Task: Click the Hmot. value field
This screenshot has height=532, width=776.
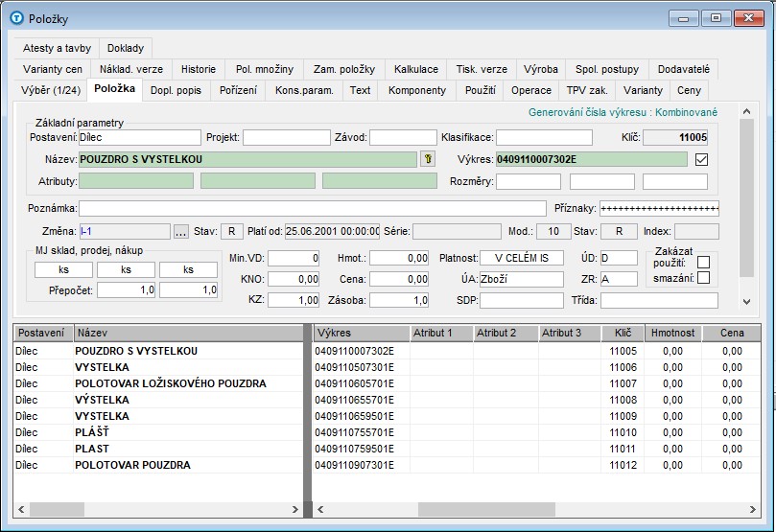Action: (x=399, y=258)
